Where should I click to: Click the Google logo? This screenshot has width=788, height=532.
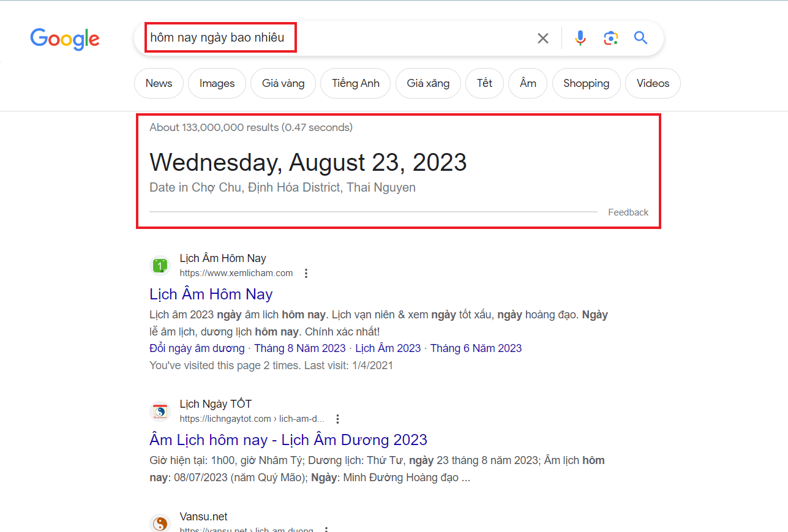point(65,39)
